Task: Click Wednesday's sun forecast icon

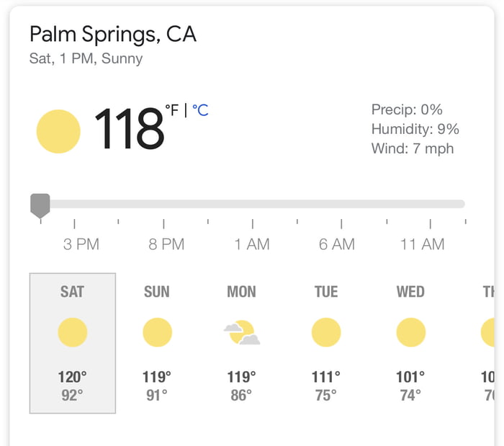Action: click(x=410, y=333)
